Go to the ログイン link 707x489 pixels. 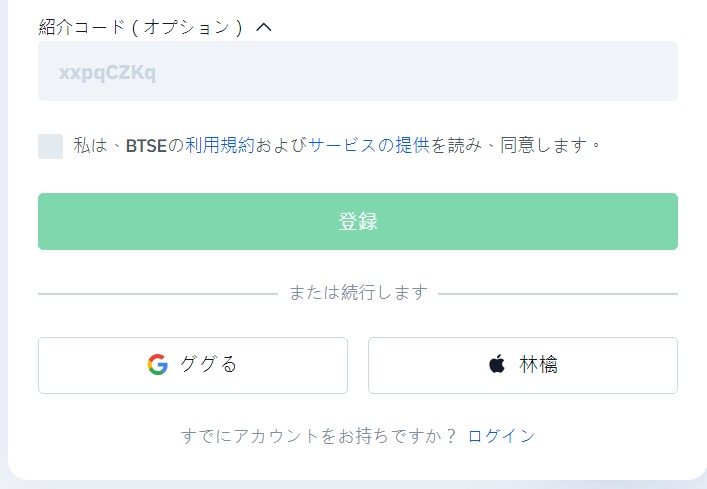[501, 436]
